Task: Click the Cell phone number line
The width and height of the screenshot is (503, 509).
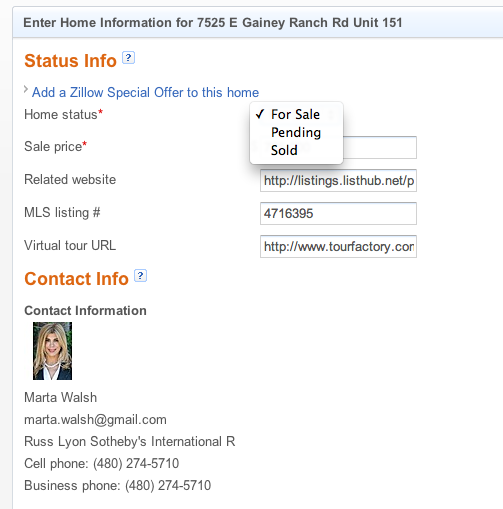Action: tap(102, 463)
